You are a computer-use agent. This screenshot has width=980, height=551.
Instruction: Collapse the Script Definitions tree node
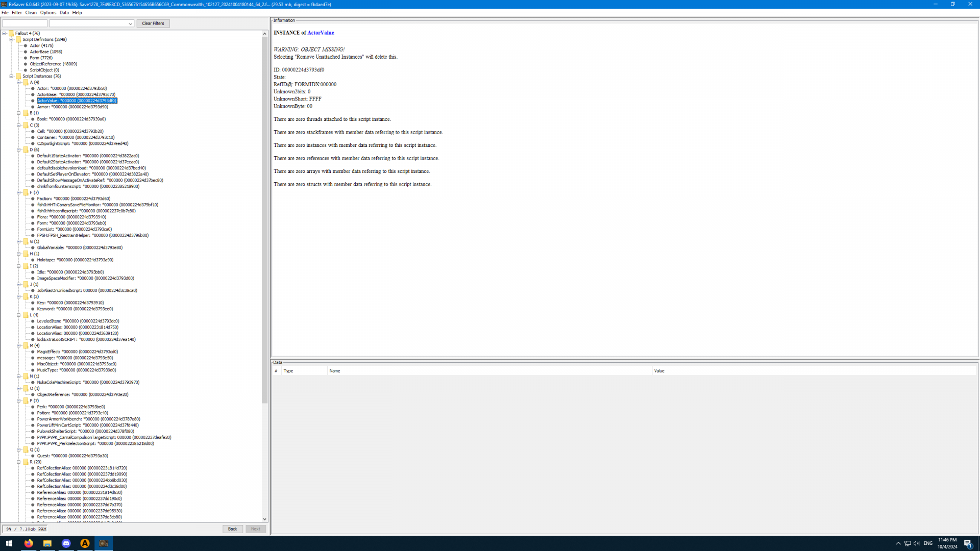pyautogui.click(x=11, y=39)
